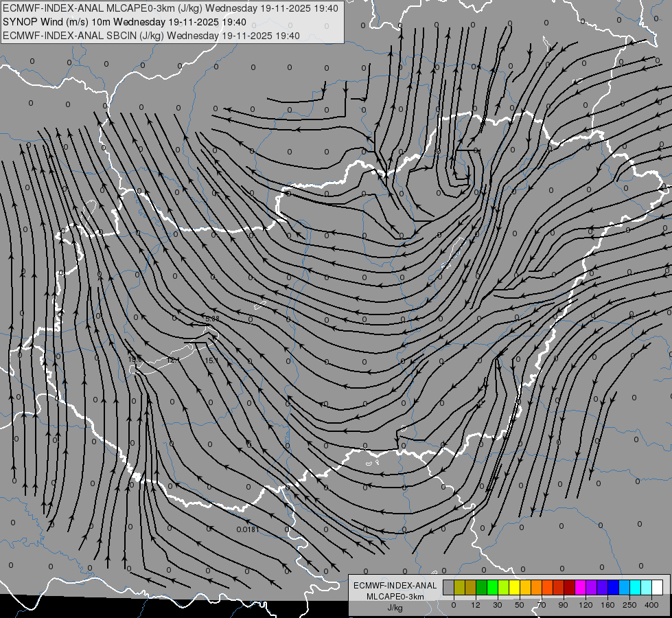Image resolution: width=672 pixels, height=618 pixels.
Task: Select the white legend swatch
Action: [x=658, y=587]
